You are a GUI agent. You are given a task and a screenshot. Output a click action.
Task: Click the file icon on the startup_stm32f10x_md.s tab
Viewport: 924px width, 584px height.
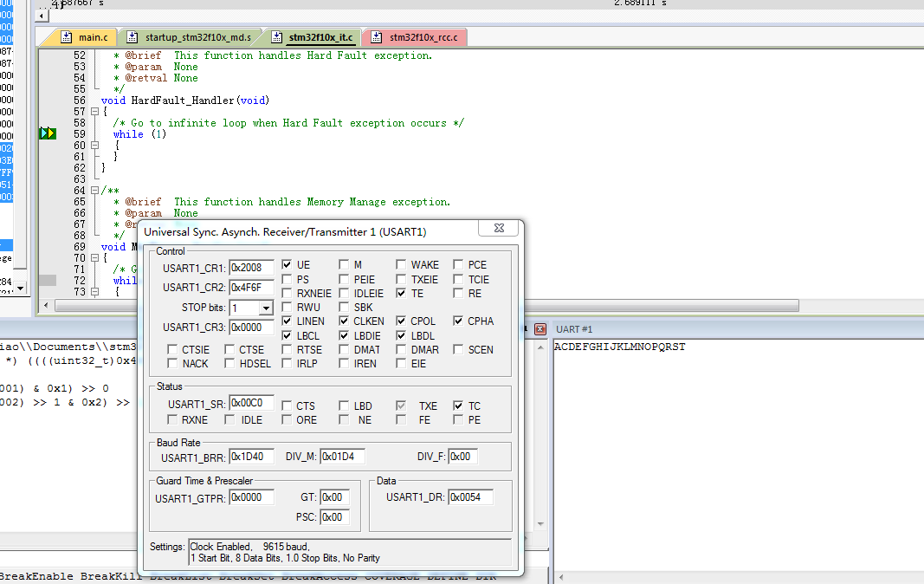[132, 37]
